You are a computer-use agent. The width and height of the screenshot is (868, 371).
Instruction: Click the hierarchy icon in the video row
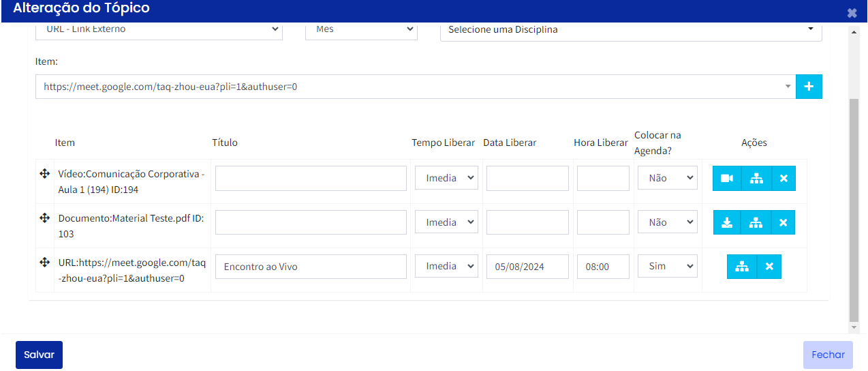pos(756,178)
